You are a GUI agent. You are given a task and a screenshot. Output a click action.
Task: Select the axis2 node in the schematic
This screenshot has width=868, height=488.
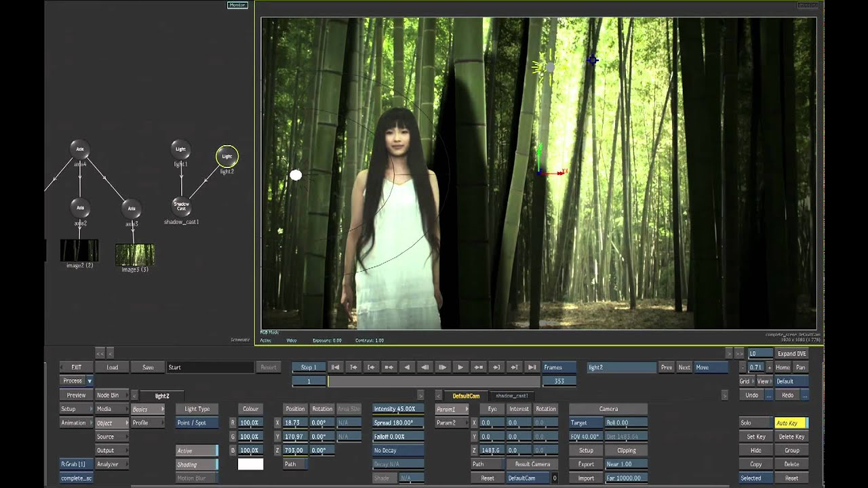tap(80, 208)
